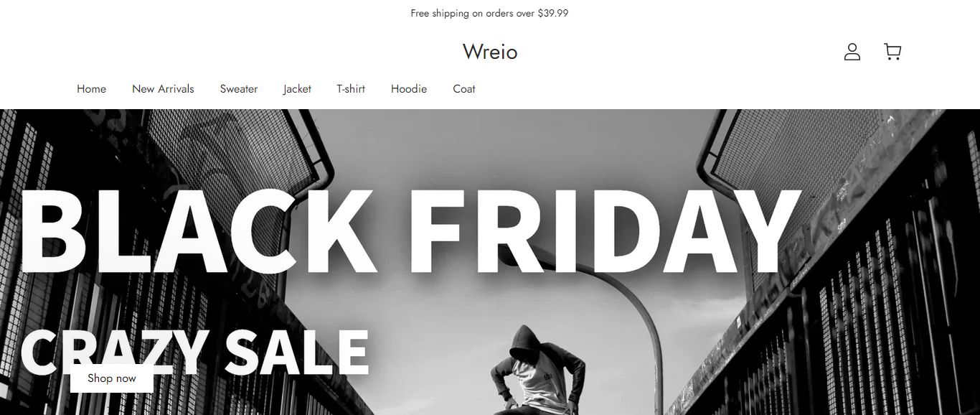Select Sweater in the navigation
This screenshot has height=415, width=980.
239,89
